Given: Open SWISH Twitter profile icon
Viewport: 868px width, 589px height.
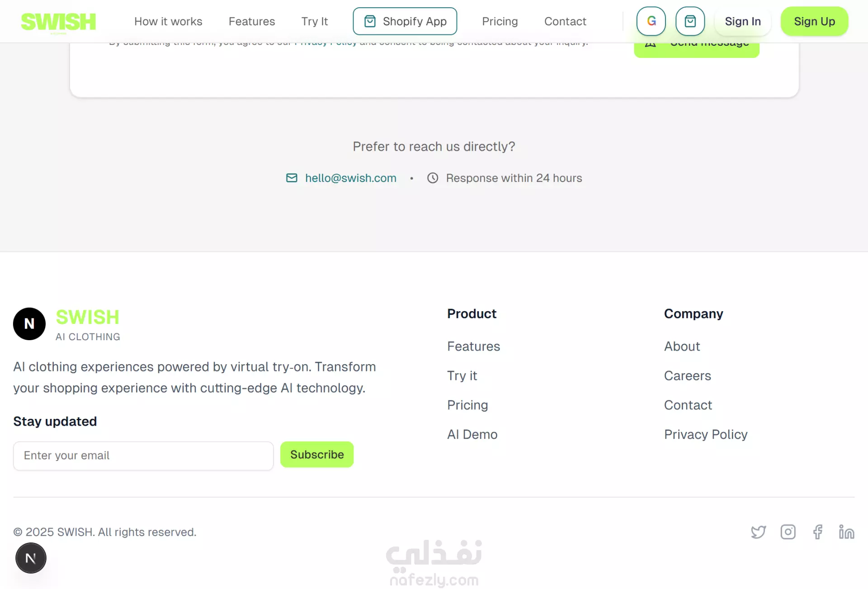Looking at the screenshot, I should click(x=758, y=532).
